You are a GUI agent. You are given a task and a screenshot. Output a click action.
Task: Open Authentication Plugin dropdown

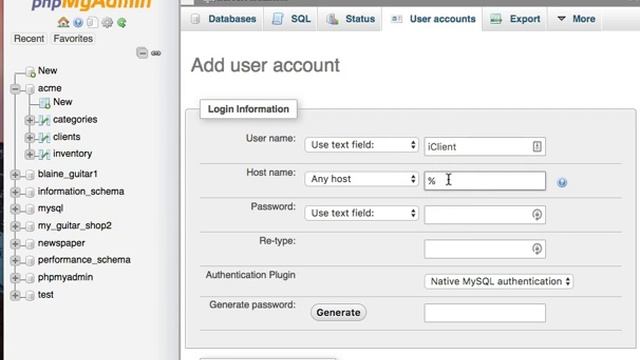(x=499, y=281)
